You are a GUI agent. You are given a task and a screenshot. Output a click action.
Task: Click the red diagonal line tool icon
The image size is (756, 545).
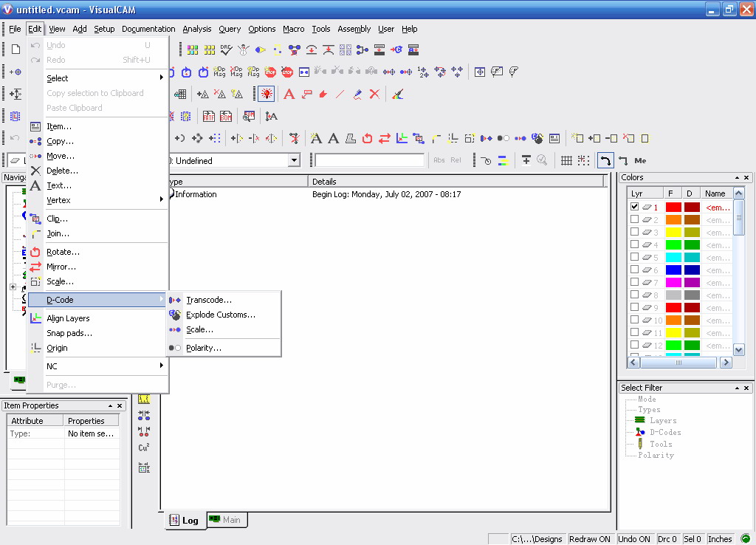point(340,94)
